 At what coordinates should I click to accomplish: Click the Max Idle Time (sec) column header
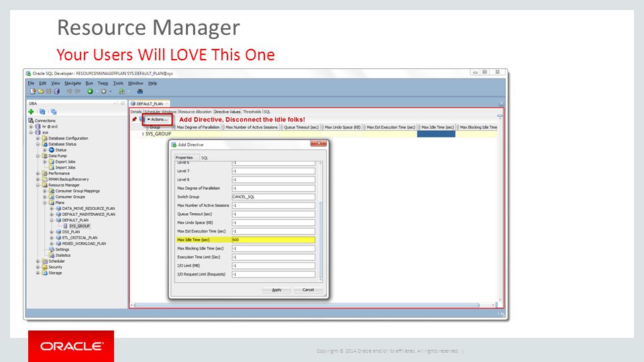click(x=437, y=127)
